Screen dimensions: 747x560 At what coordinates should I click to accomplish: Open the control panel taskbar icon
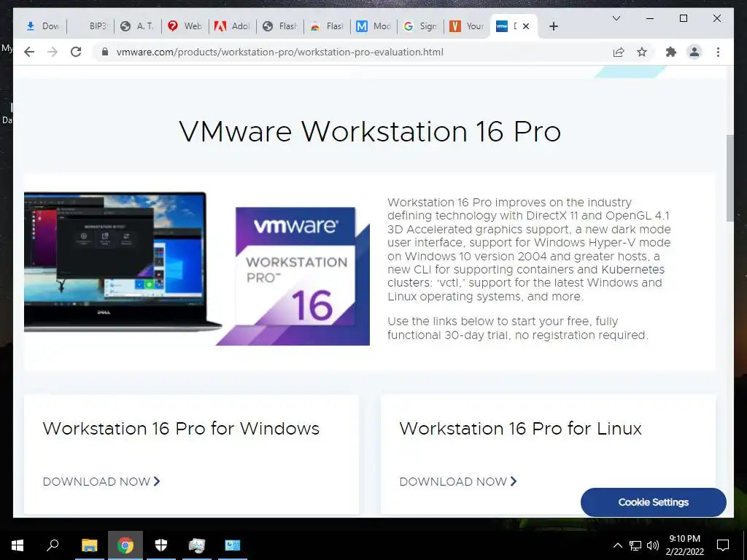[233, 545]
